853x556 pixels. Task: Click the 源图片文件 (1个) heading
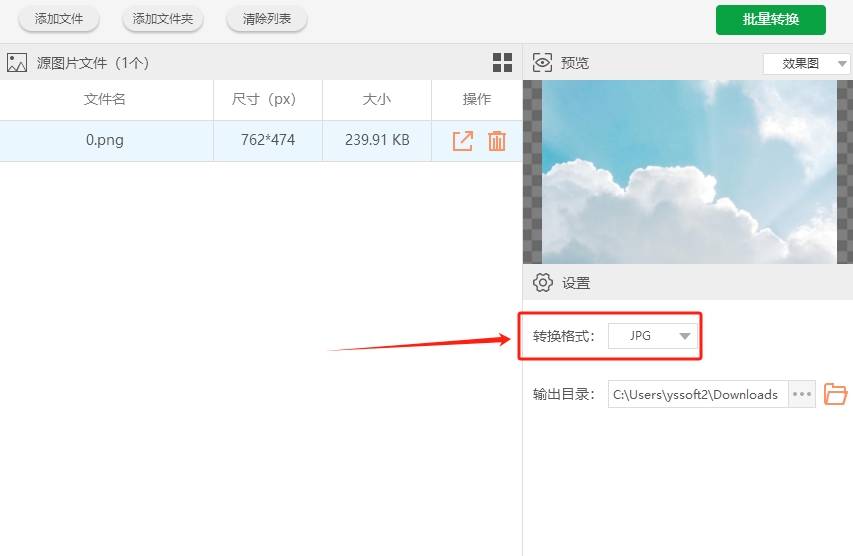[x=93, y=63]
